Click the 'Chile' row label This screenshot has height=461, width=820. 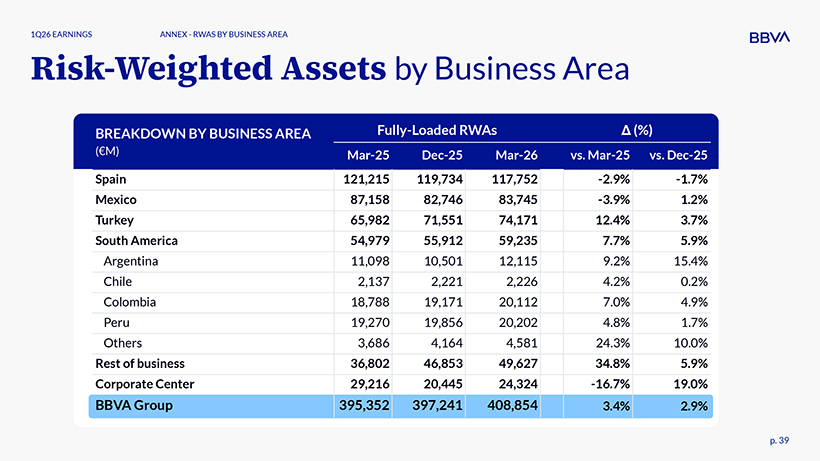(x=118, y=281)
